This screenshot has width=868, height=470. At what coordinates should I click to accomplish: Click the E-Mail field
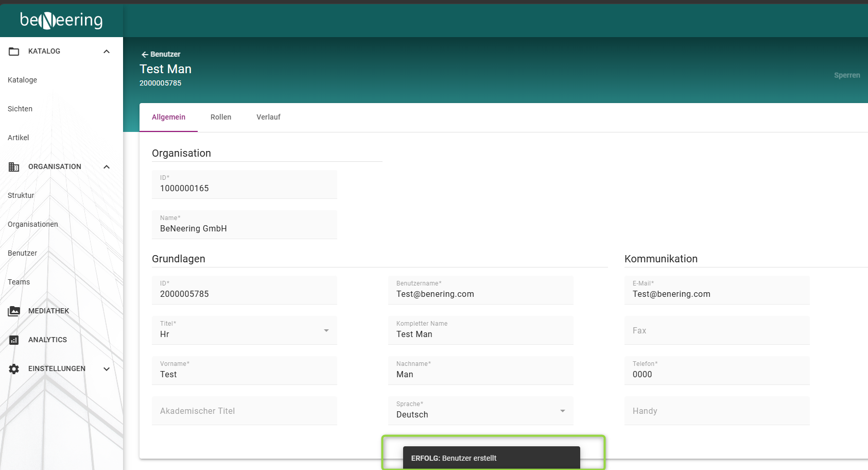click(x=717, y=290)
